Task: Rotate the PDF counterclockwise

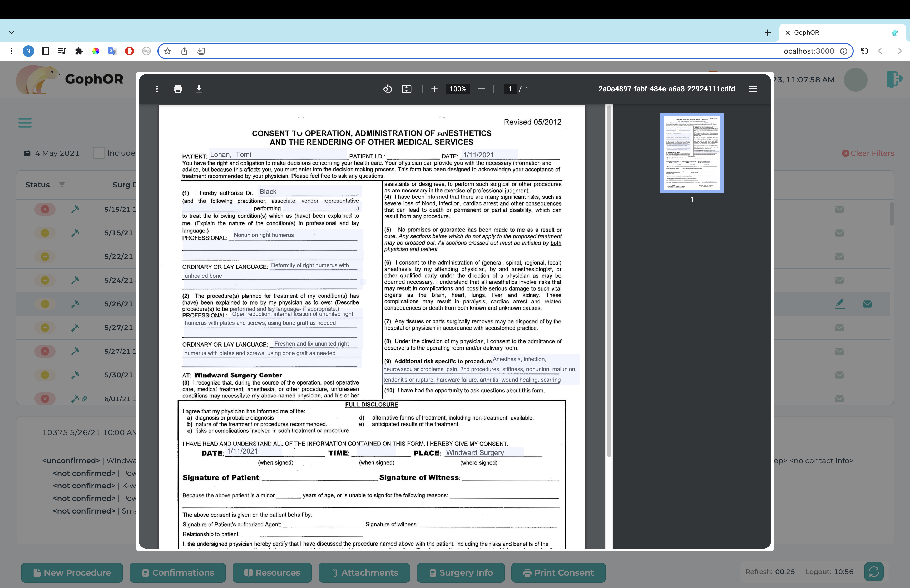Action: tap(387, 89)
